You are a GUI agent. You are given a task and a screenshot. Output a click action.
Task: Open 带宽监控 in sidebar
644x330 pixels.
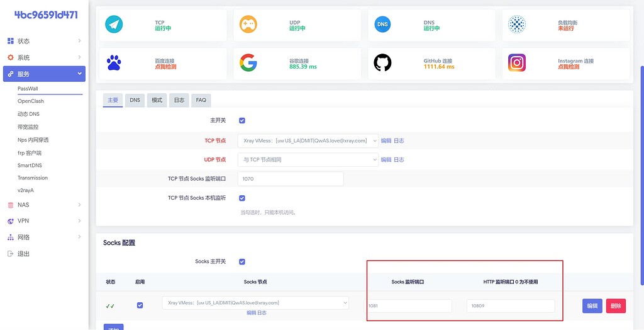28,127
